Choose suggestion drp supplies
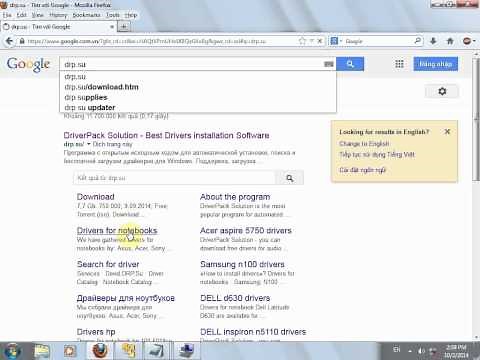The height and width of the screenshot is (360, 480). pos(86,97)
